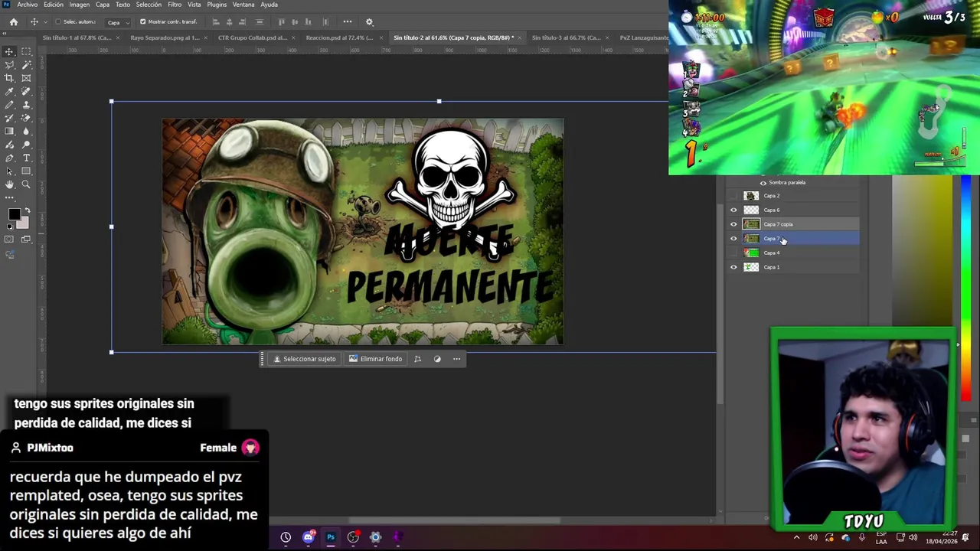Screen dimensions: 980x551
Task: Click the Seleccionar sujeto button
Action: (305, 359)
